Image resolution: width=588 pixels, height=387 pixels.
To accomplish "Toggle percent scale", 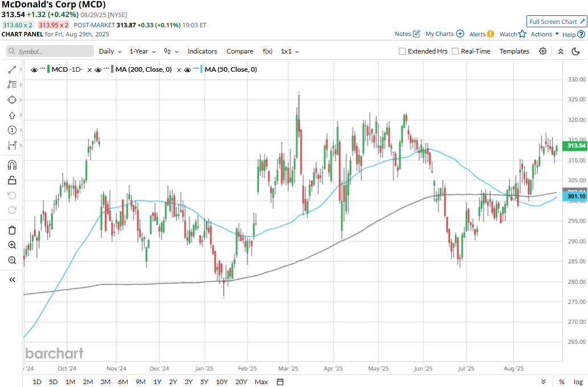I will pos(561,382).
